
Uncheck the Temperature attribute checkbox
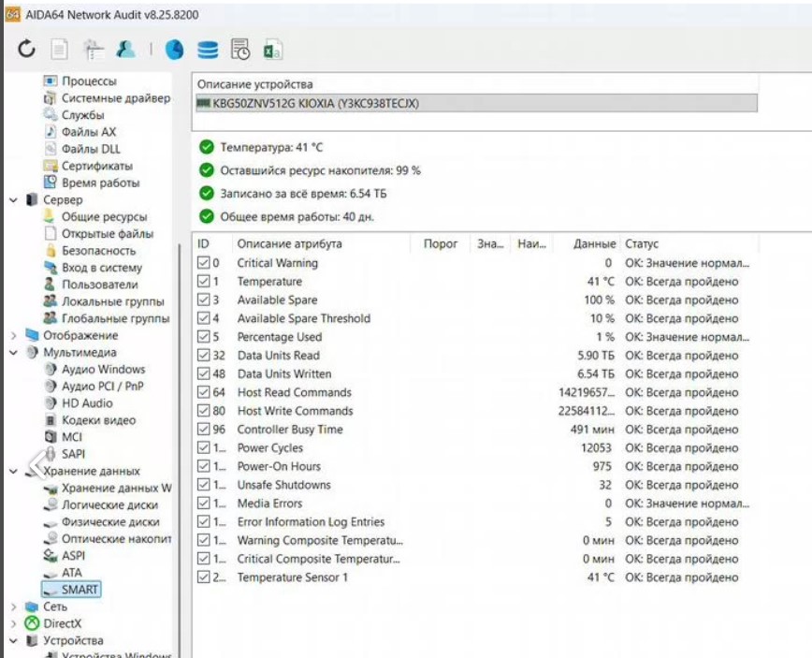coord(205,279)
